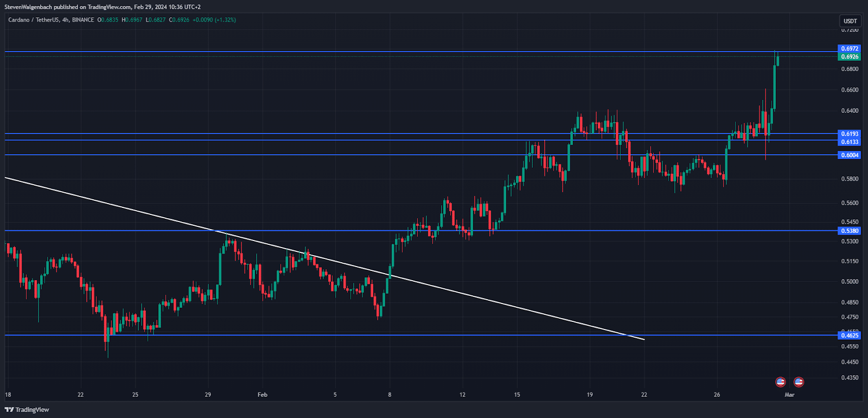Click the right US flag economic event icon
Screen dimensions: 868x418
pos(799,382)
